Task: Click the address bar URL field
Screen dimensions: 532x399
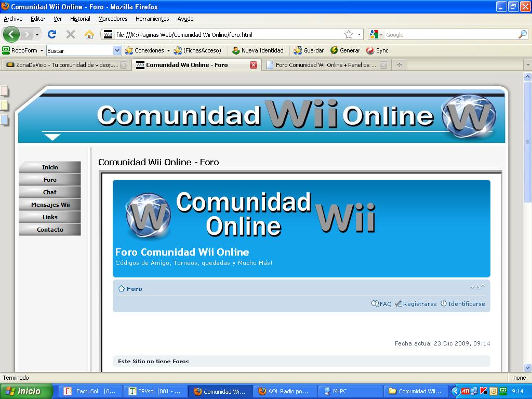Action: (x=229, y=35)
